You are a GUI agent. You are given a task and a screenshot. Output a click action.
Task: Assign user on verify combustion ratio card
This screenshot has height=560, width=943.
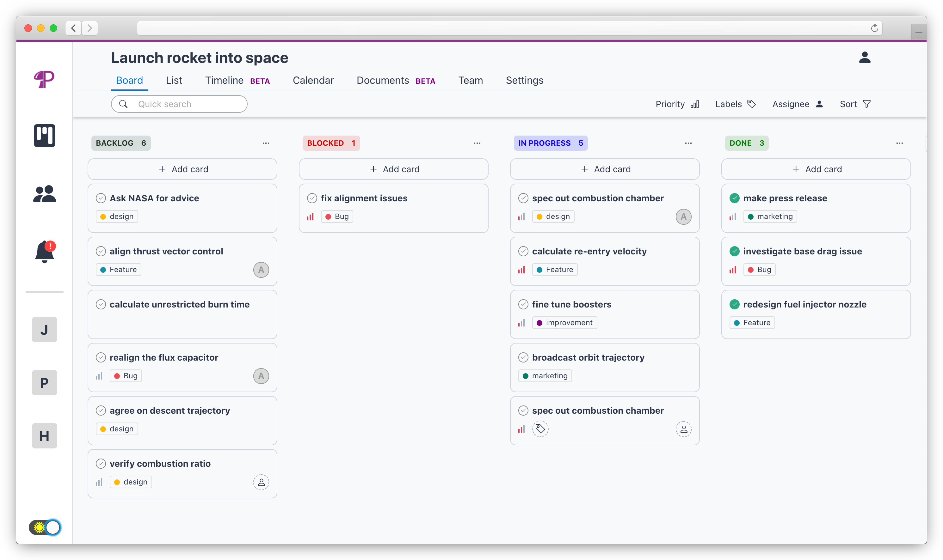pos(261,482)
